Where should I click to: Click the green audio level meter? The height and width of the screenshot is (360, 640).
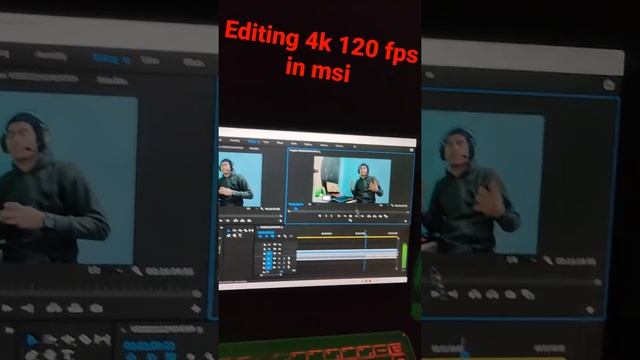404,256
